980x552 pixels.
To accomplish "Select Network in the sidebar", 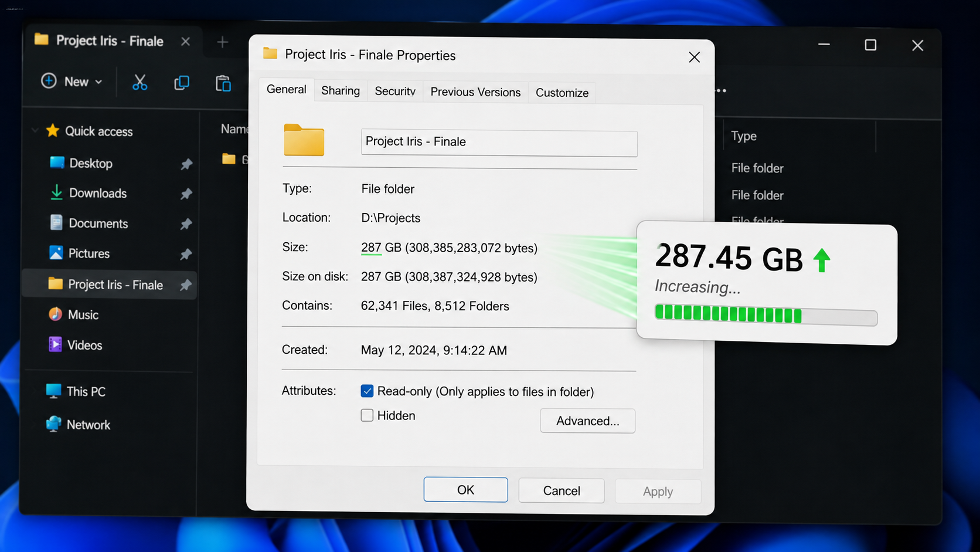I will coord(89,425).
